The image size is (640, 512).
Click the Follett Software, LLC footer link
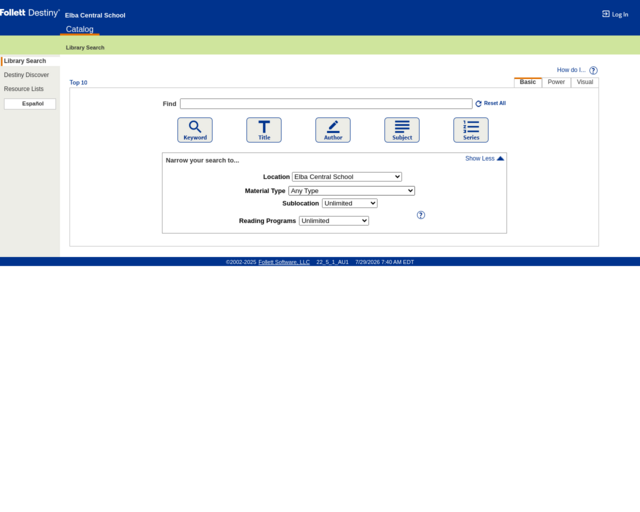[x=284, y=262]
